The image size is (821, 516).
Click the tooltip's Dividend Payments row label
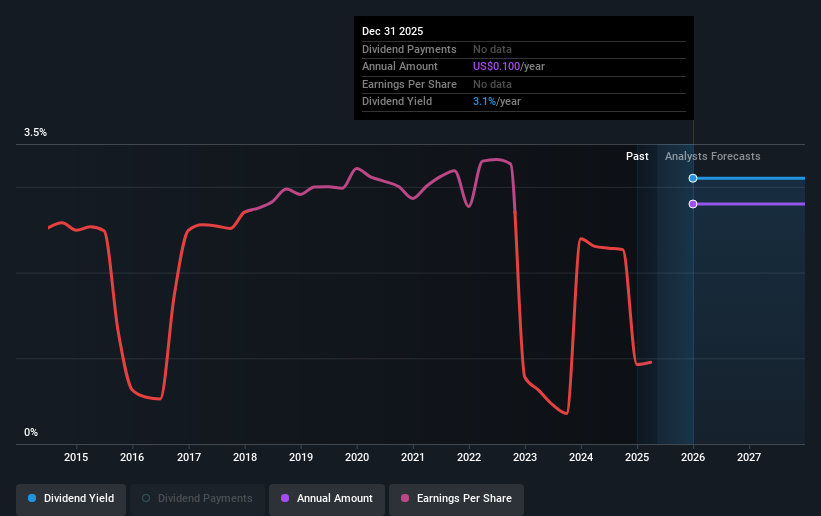tap(409, 49)
